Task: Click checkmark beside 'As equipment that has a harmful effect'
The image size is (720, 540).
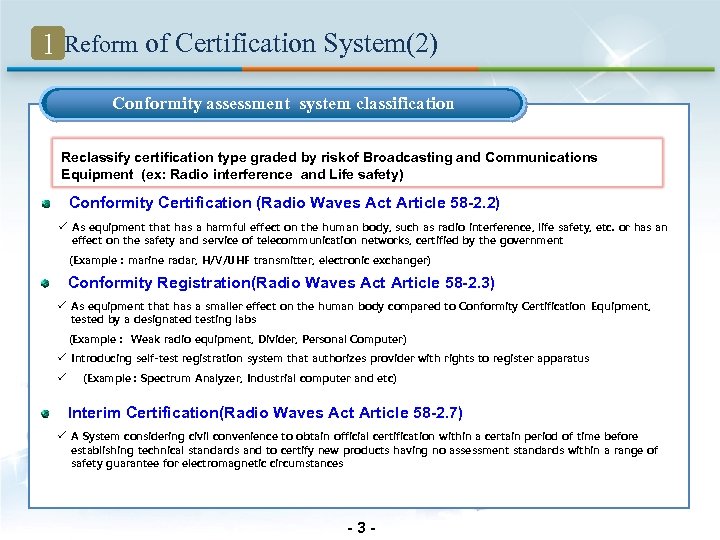Action: coord(63,226)
